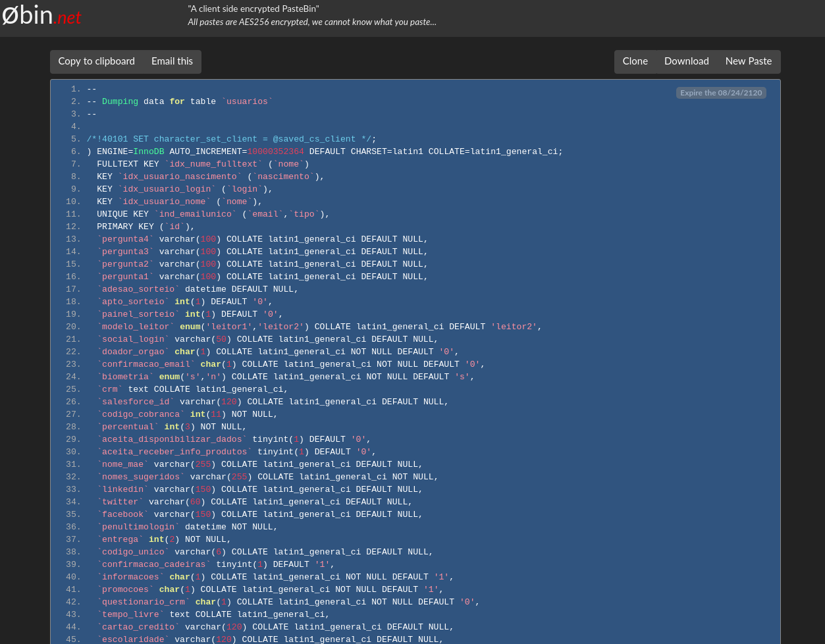The width and height of the screenshot is (825, 644).
Task: Click the `penultimologin` datetime line
Action: pyautogui.click(x=187, y=527)
